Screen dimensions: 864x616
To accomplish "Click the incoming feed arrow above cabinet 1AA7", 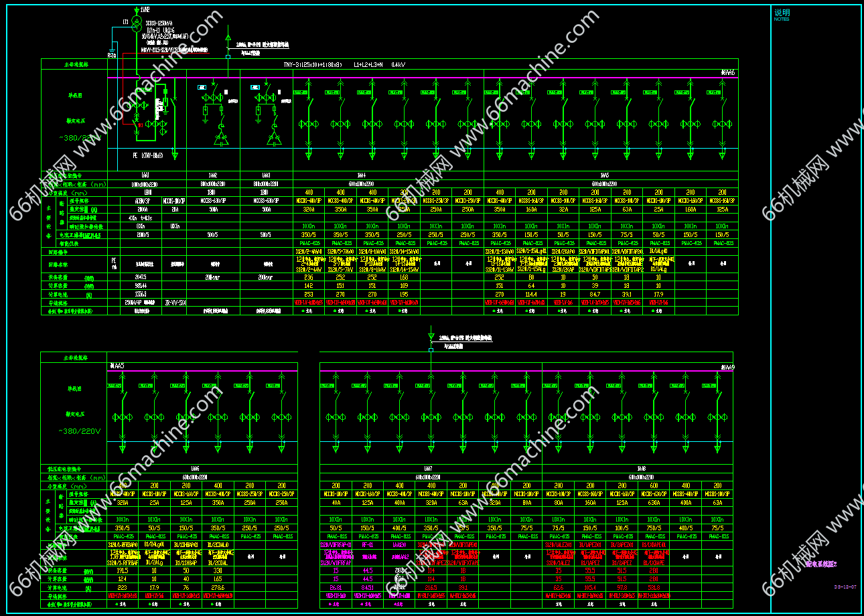I will (x=431, y=336).
